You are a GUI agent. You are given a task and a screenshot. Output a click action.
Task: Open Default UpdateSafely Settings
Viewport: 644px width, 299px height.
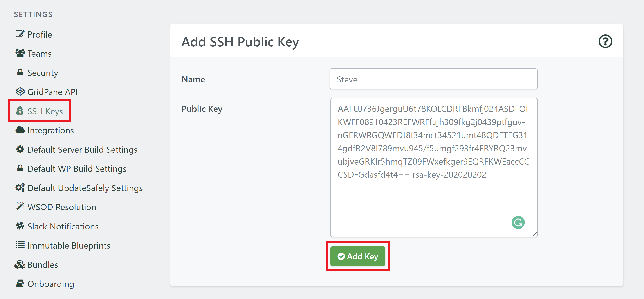coord(85,188)
